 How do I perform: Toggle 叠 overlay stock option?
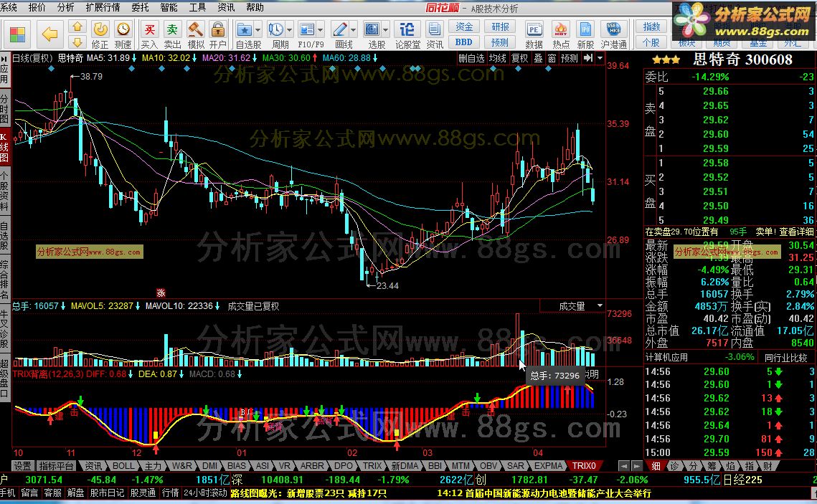[x=538, y=58]
